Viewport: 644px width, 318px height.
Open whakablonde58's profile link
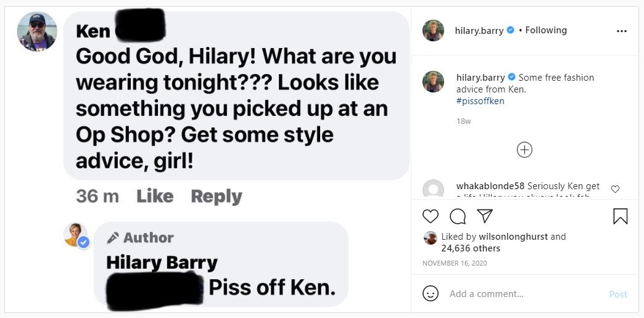[x=490, y=186]
